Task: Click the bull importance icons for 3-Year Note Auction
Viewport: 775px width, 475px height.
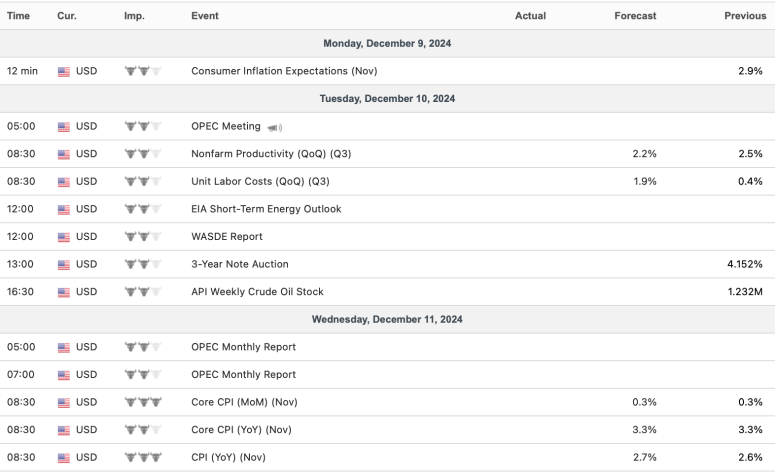Action: (x=142, y=264)
